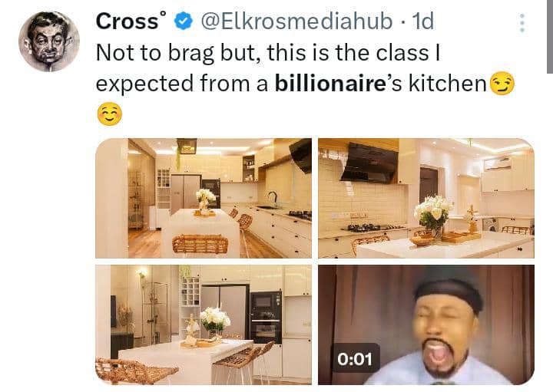The image size is (553, 392).
Task: Click the blushing smile emoji
Action: [109, 114]
